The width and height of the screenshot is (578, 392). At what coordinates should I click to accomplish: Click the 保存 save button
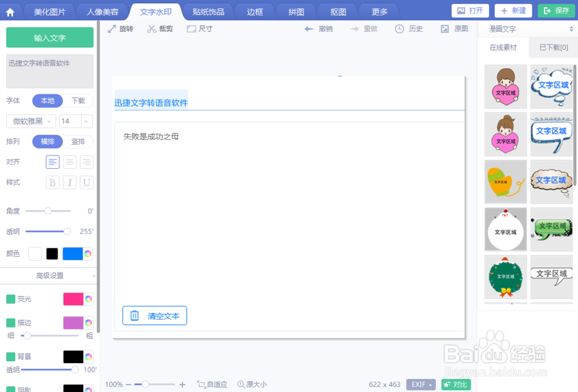(556, 10)
